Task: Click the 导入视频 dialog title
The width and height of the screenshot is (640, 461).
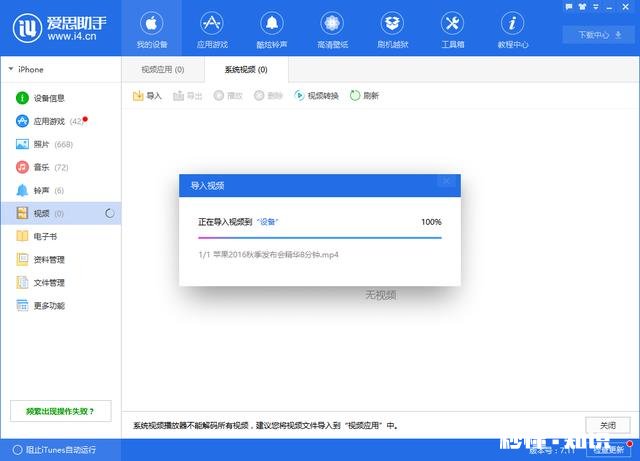Action: [207, 186]
